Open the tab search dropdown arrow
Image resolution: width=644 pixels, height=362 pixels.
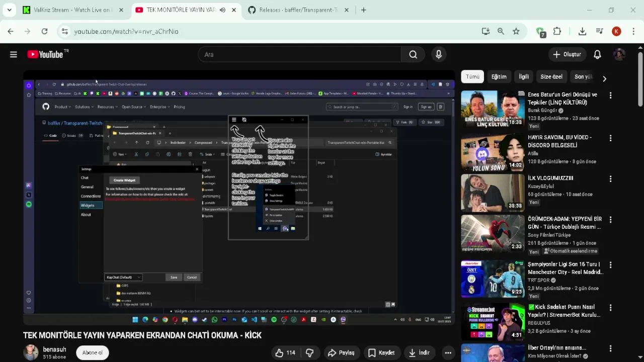(x=9, y=10)
